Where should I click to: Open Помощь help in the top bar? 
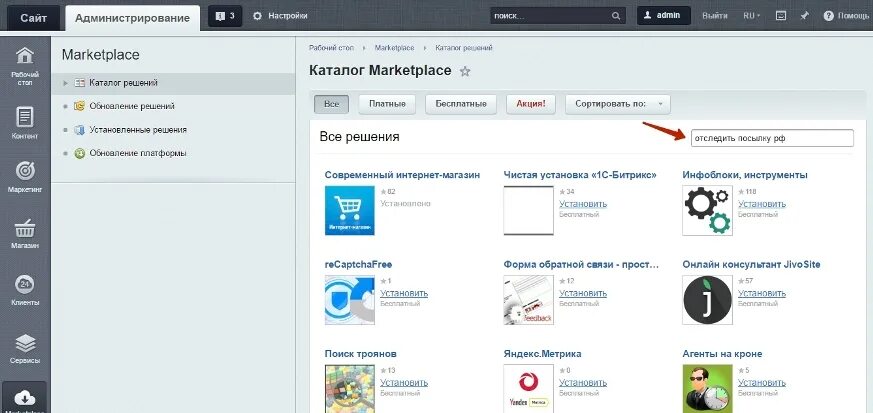(x=846, y=16)
